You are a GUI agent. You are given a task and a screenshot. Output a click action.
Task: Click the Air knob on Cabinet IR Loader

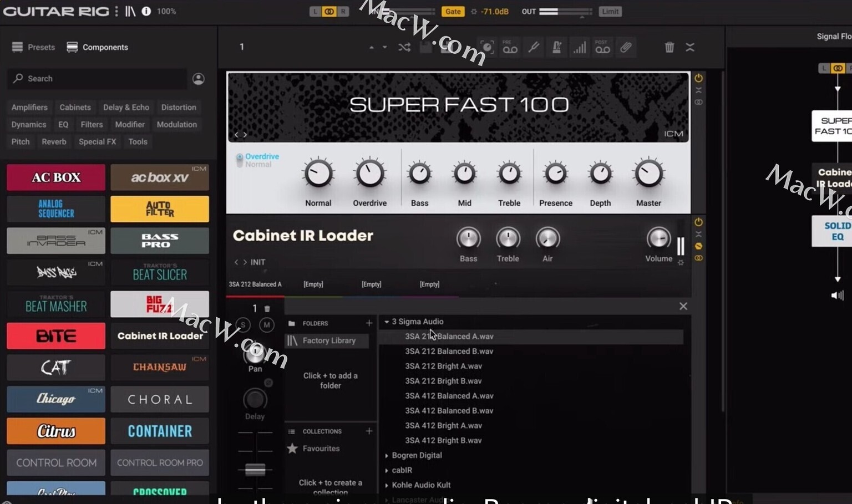coord(547,238)
